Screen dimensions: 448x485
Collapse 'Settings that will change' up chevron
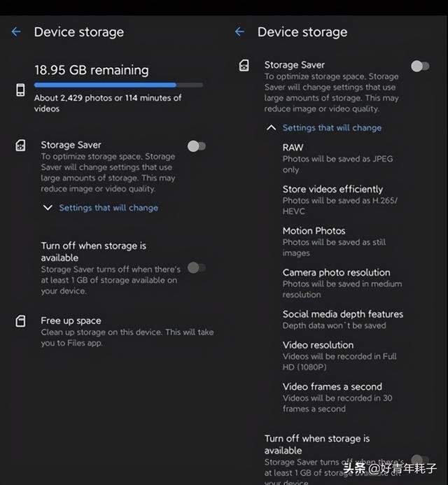[271, 128]
